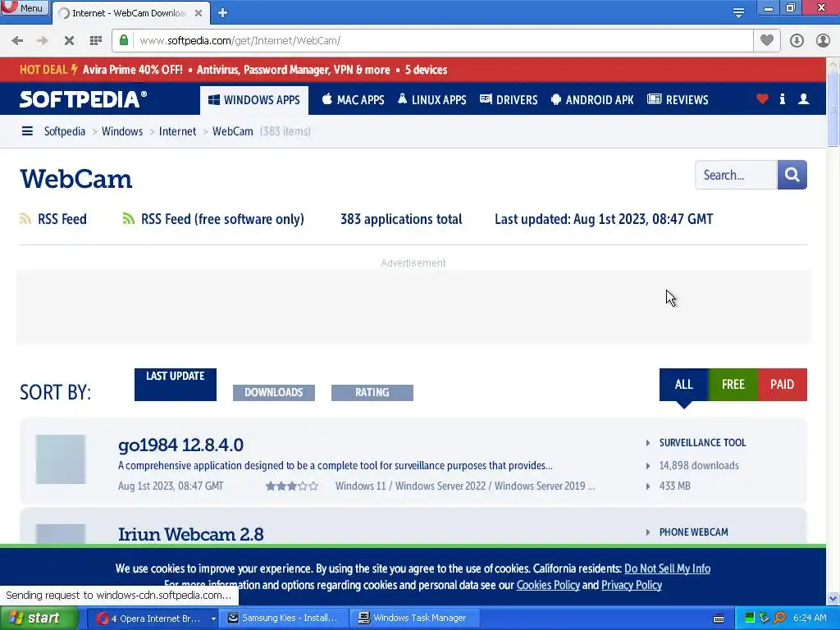
Task: Filter to PAID applications
Action: [782, 384]
